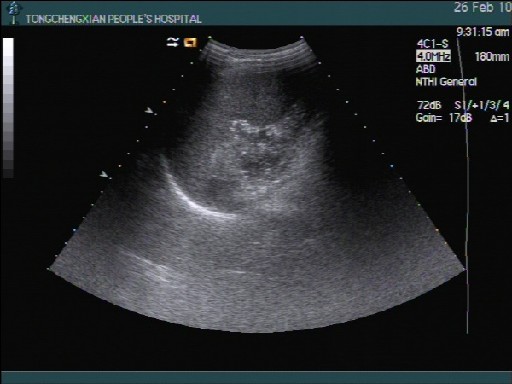Click the 26 Feb date display
This screenshot has height=384, width=512.
(x=483, y=7)
